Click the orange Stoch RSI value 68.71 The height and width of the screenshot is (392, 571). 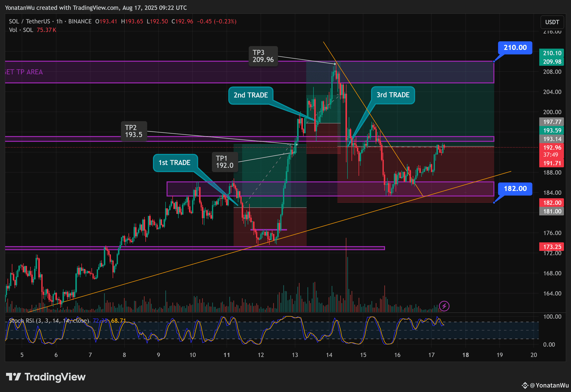[118, 320]
